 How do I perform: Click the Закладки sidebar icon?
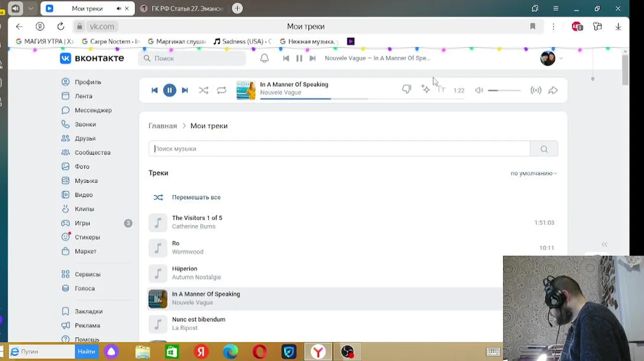click(65, 311)
